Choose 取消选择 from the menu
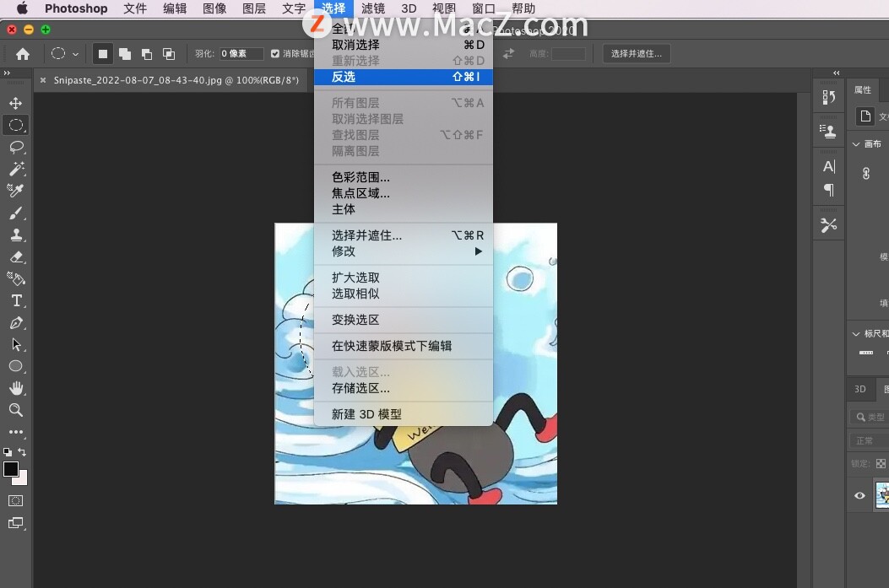This screenshot has width=889, height=588. 404,45
